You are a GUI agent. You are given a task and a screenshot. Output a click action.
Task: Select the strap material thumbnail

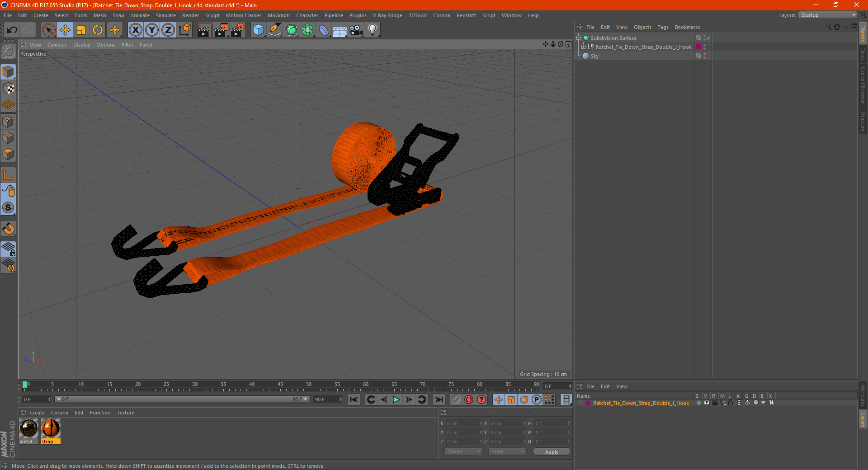coord(51,431)
